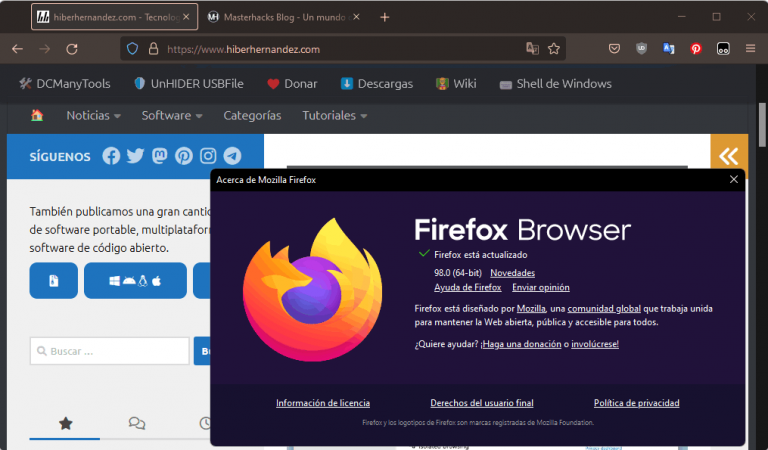The height and width of the screenshot is (450, 768).
Task: Click the Buscar search input field
Action: (109, 351)
